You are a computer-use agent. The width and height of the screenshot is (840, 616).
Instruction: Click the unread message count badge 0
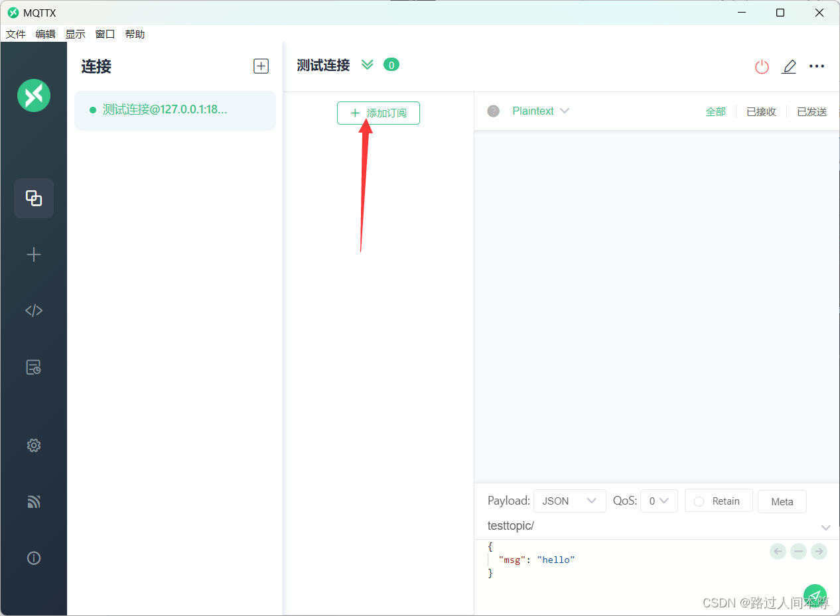coord(391,65)
